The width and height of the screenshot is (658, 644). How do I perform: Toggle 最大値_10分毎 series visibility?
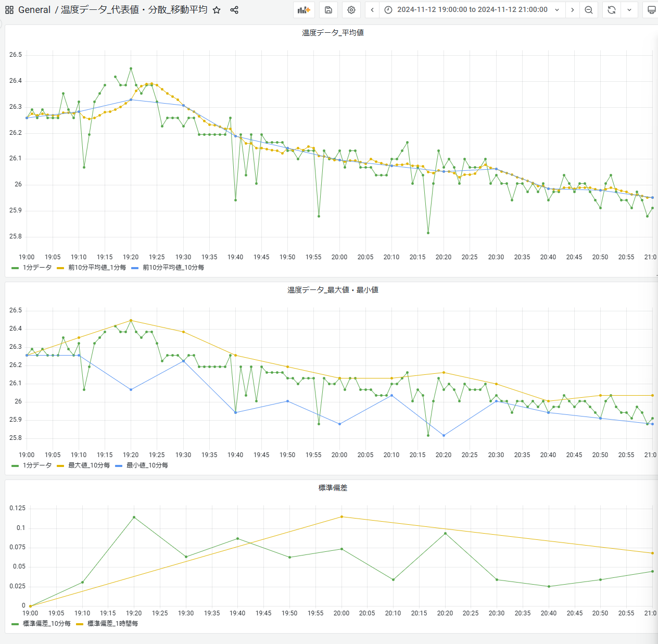tap(89, 465)
